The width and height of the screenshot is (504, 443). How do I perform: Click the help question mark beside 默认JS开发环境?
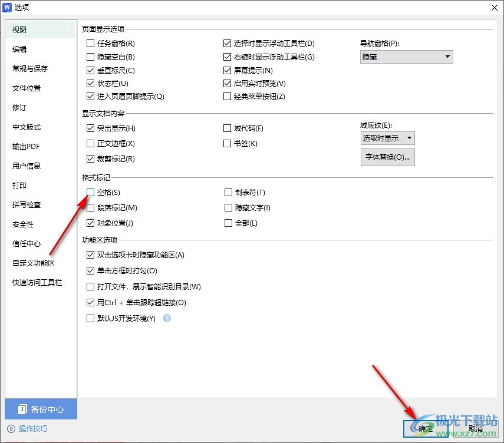[x=166, y=318]
